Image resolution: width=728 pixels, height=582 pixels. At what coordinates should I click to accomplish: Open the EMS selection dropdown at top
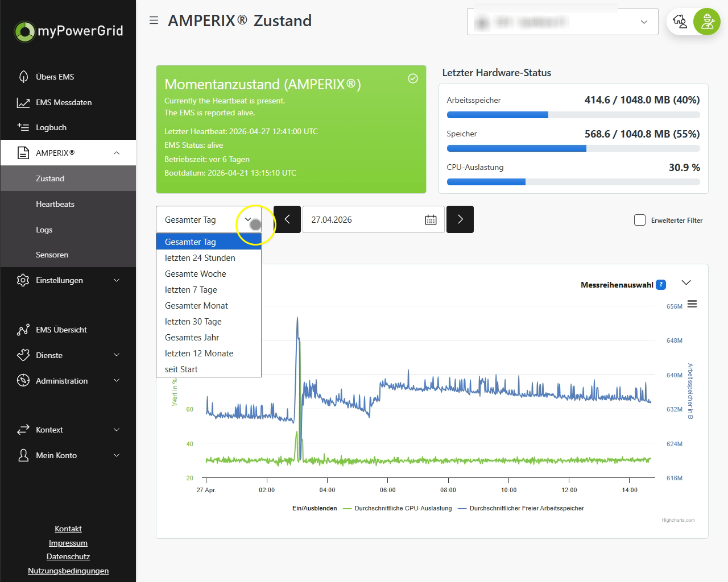click(562, 22)
